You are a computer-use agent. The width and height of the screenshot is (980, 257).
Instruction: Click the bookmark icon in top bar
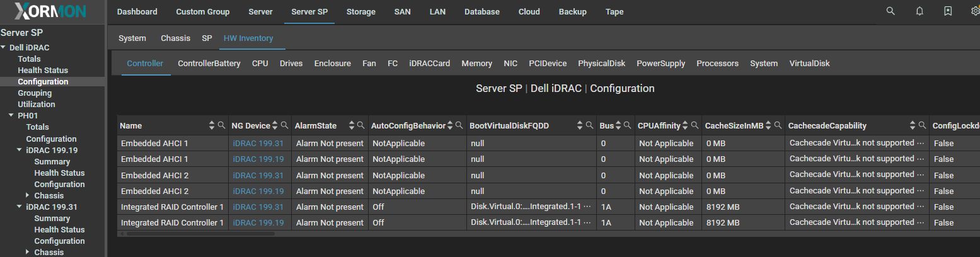948,11
